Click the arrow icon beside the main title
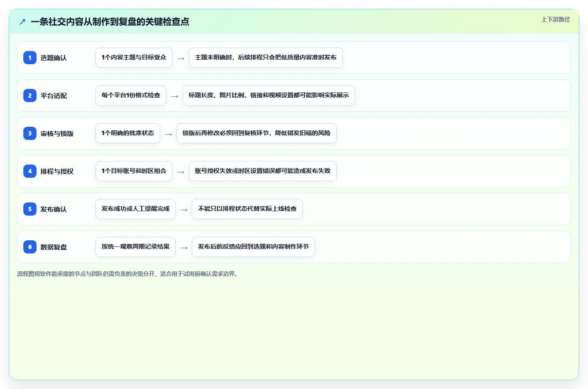The width and height of the screenshot is (588, 389). (x=22, y=22)
